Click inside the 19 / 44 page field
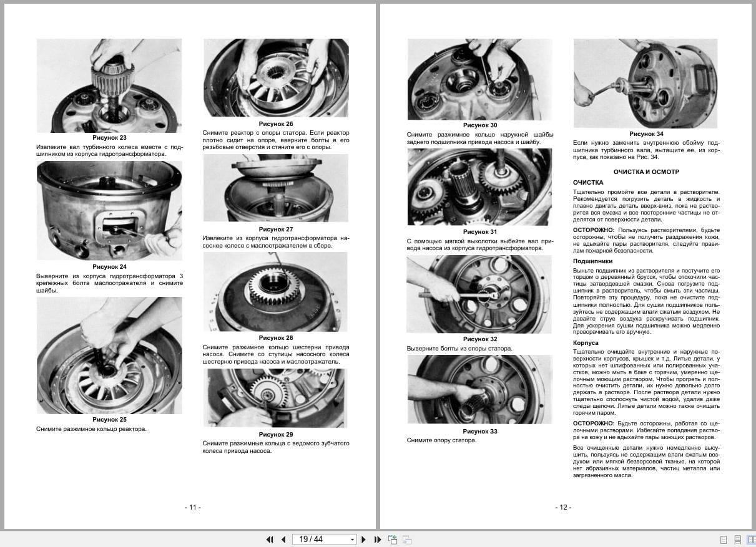The width and height of the screenshot is (756, 547). pos(315,539)
